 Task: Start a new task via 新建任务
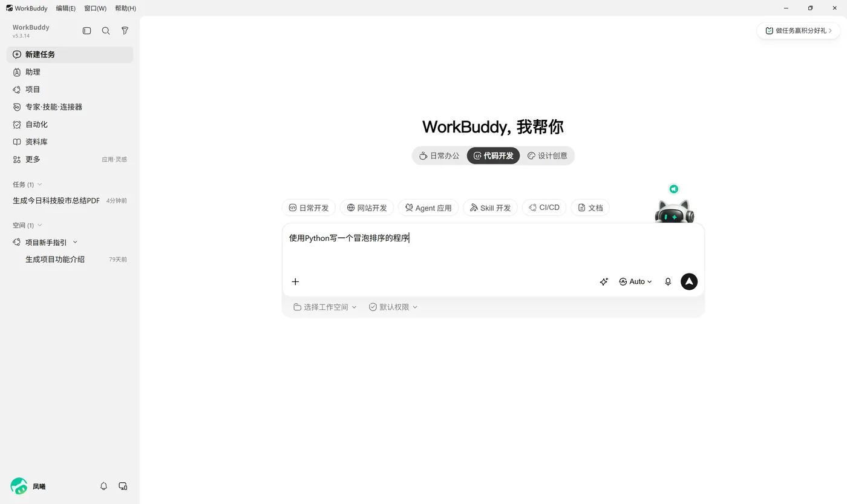70,54
